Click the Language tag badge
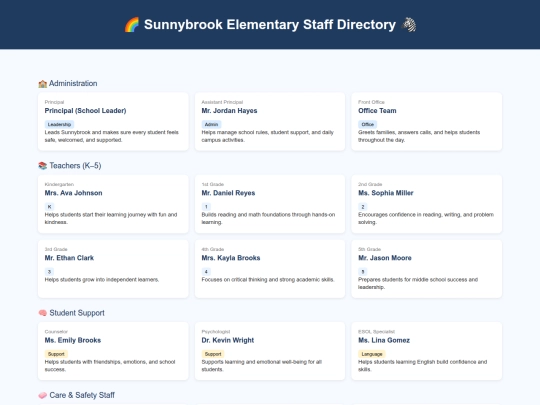This screenshot has height=405, width=540. click(x=372, y=354)
